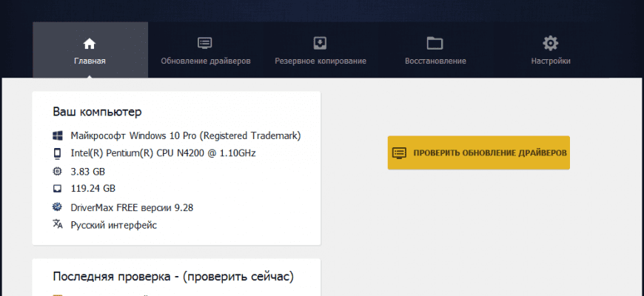Click the processor device icon beside Intel Pentium
Screen dimensions: 644x296
(x=58, y=153)
